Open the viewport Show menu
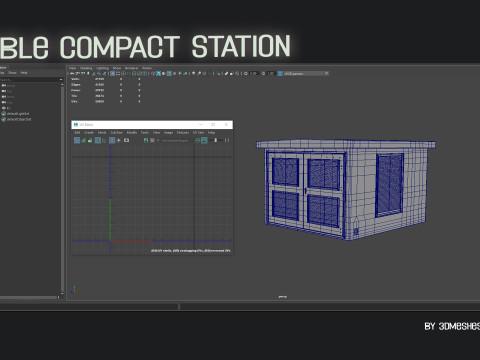This screenshot has width=480, height=360. [x=117, y=68]
